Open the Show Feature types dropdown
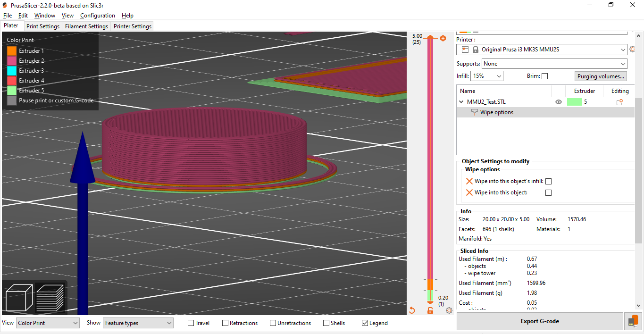This screenshot has height=334, width=644. (x=138, y=323)
